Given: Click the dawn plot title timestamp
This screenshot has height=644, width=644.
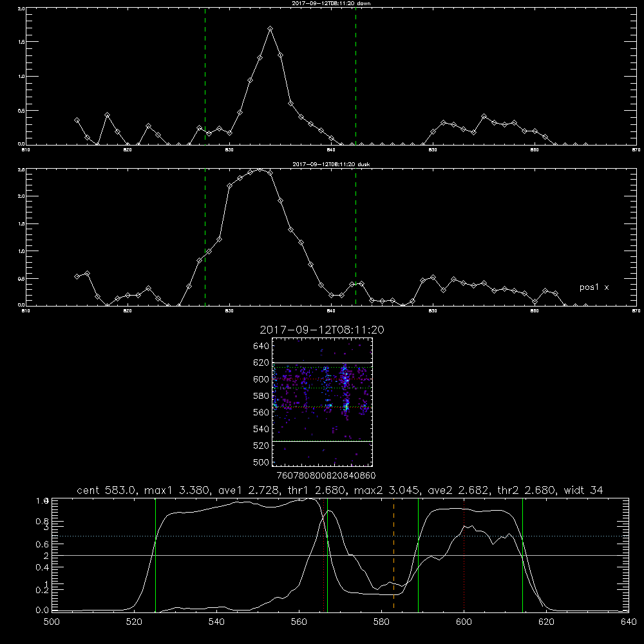Looking at the screenshot, I should (331, 3).
